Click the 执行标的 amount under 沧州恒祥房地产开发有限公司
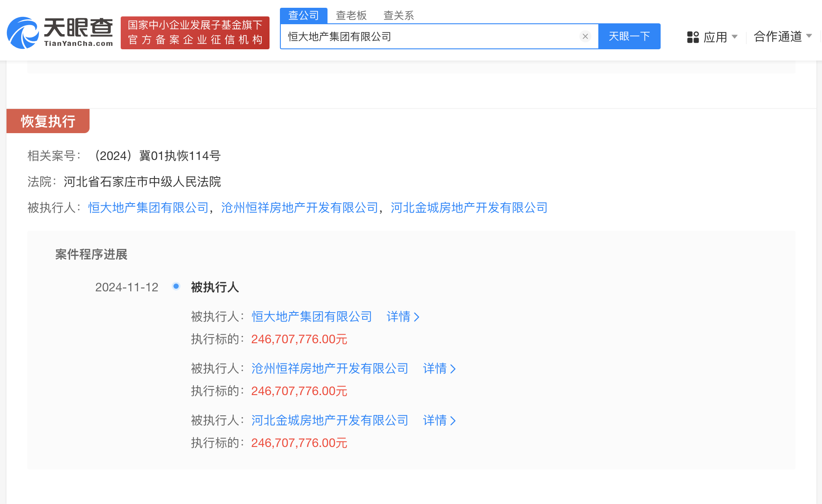Viewport: 822px width, 504px height. pyautogui.click(x=299, y=391)
